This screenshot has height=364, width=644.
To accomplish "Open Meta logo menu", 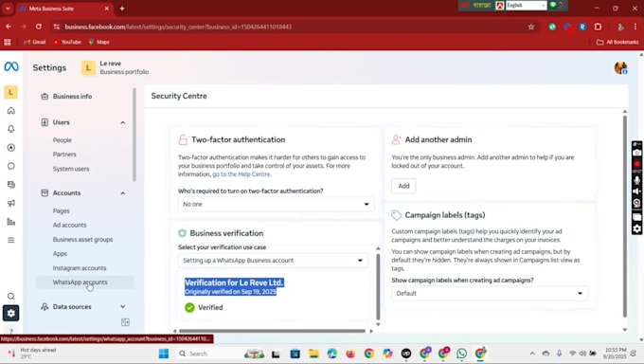I will [11, 66].
